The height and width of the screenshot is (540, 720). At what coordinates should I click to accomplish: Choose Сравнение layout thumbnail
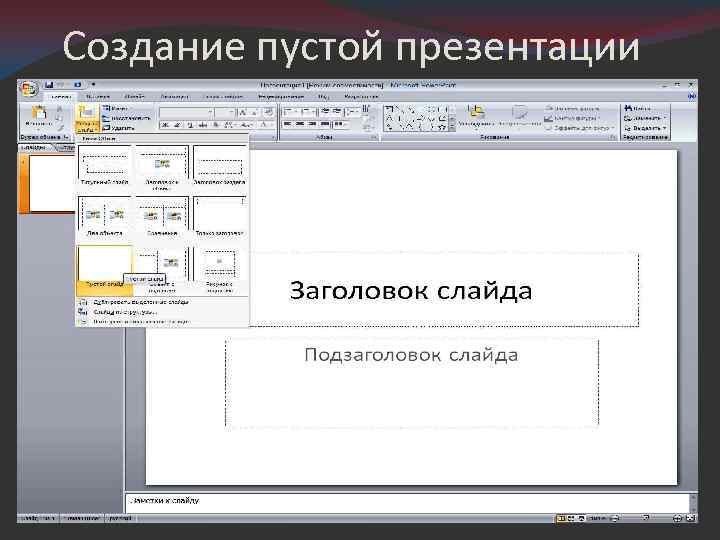point(162,217)
